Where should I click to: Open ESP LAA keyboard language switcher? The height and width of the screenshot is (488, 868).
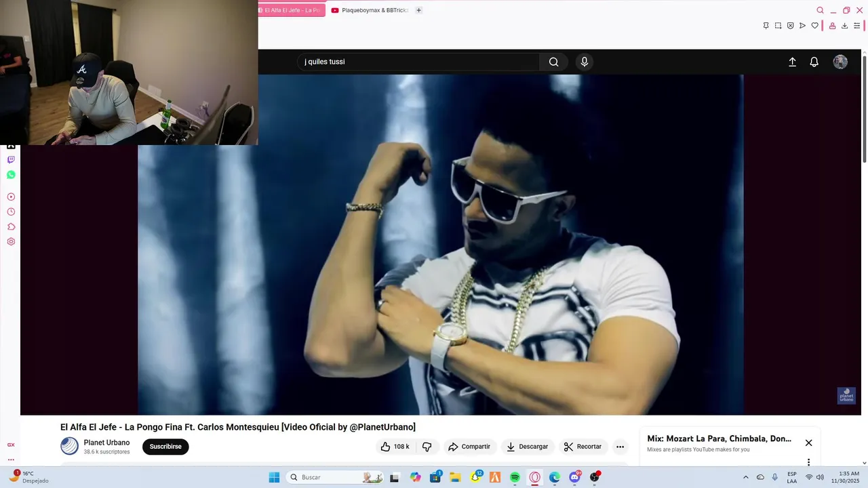(792, 477)
